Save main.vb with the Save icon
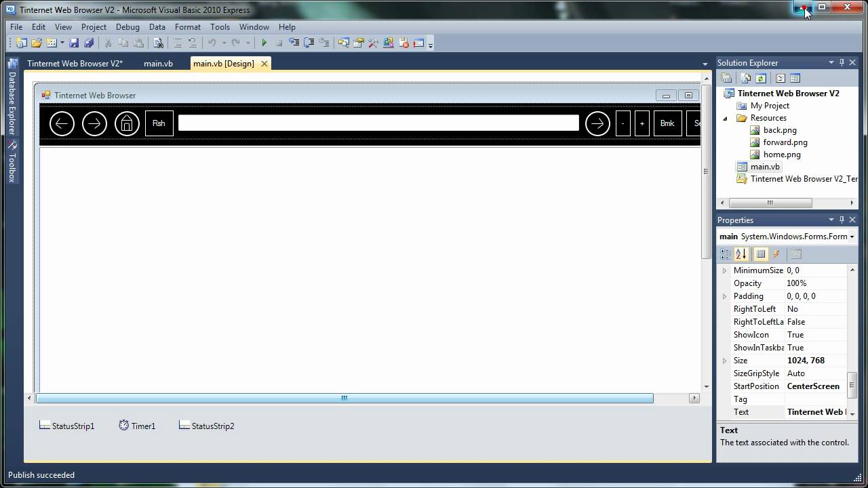 point(75,43)
